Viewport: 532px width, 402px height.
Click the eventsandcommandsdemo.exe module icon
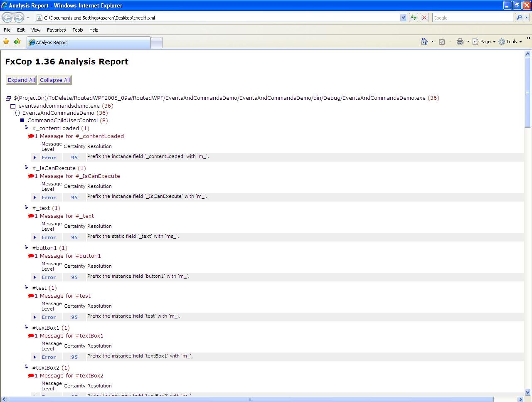point(13,106)
